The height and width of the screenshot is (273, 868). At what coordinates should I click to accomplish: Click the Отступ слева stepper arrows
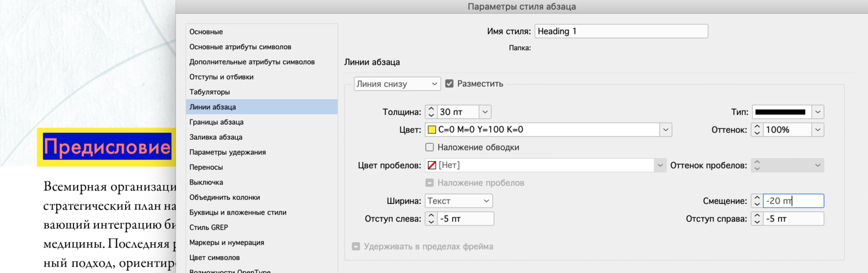coord(431,219)
